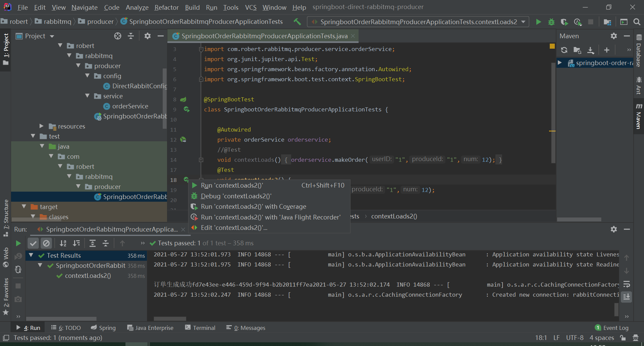Collapse the service folder in tree
The image size is (644, 346).
[88, 96]
